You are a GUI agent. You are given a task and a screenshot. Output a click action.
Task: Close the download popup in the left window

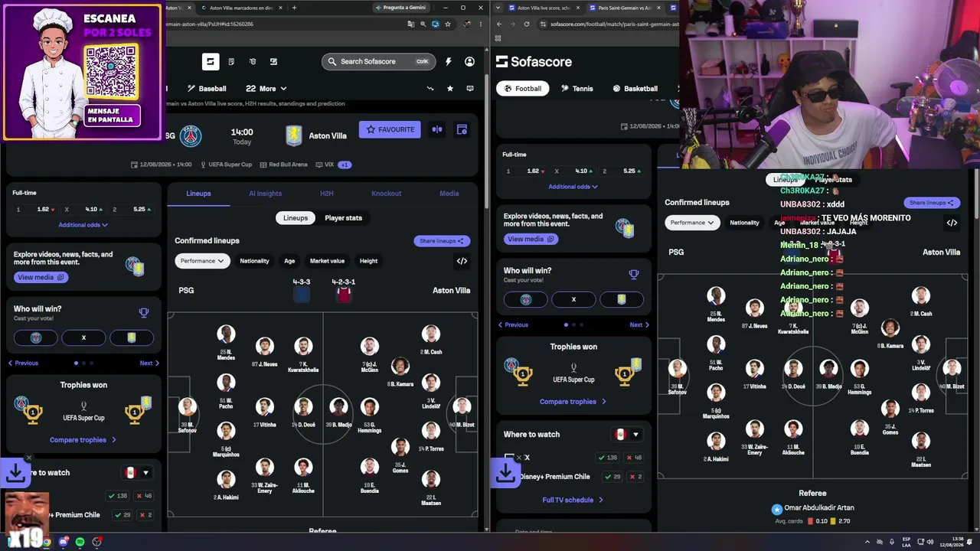click(29, 458)
